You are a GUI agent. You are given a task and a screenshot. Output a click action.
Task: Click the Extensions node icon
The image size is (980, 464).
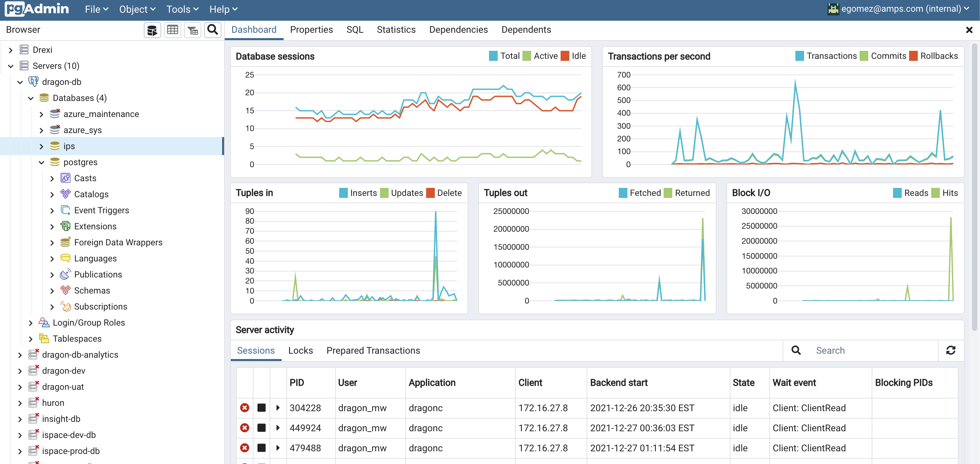(x=66, y=226)
